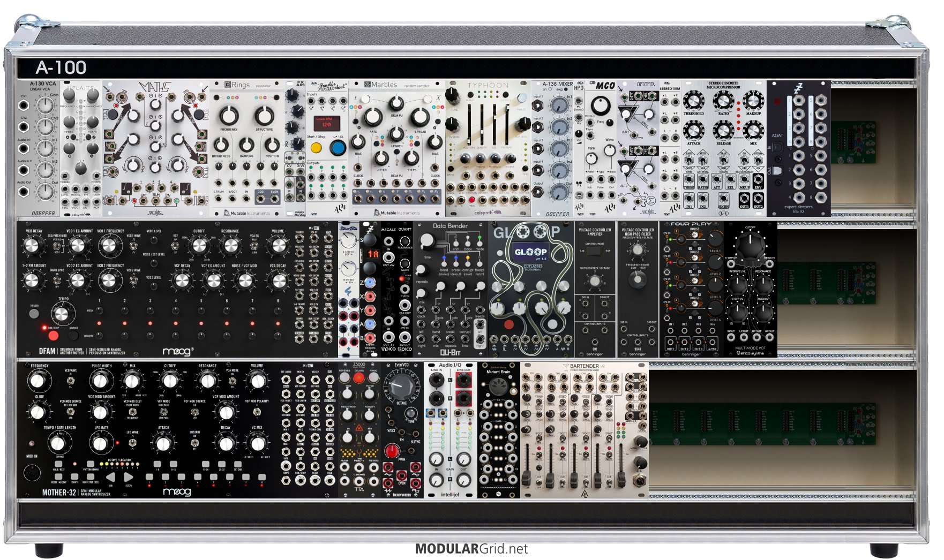
Task: Flip the Mother-32 VCF Mode switch
Action: click(163, 412)
